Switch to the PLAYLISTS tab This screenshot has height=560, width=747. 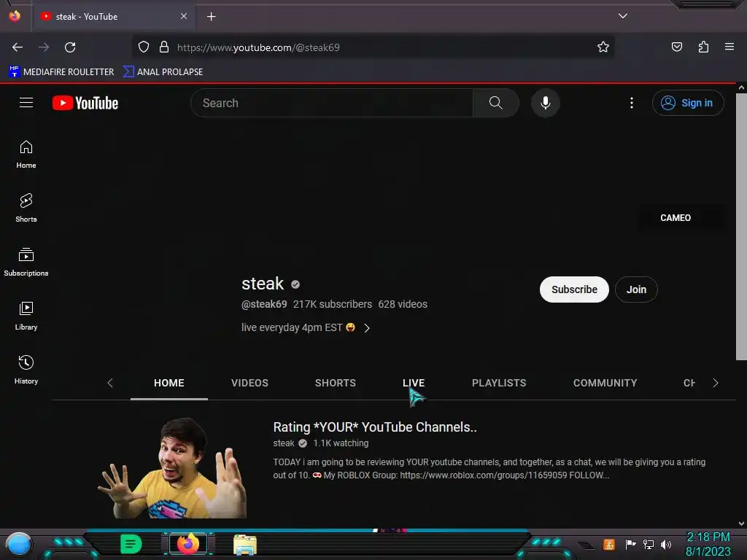click(499, 383)
